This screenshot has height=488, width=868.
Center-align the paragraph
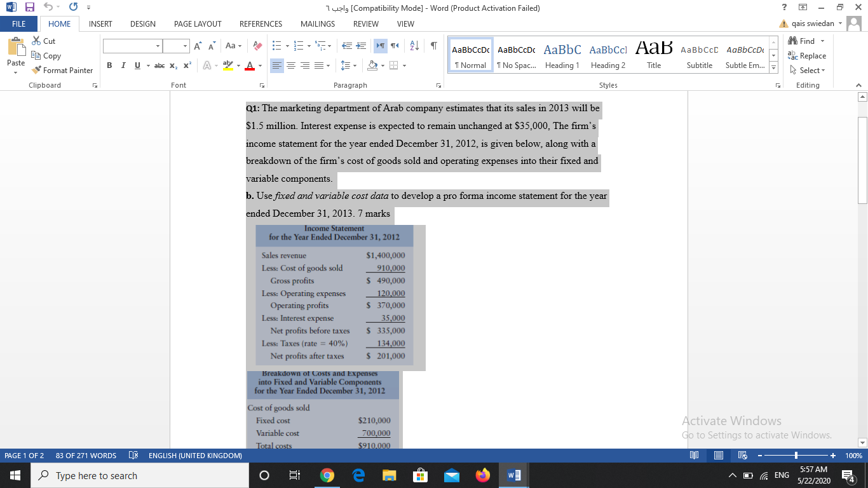pyautogui.click(x=290, y=65)
